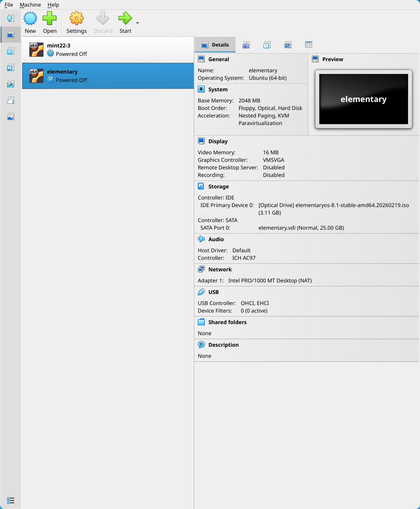Viewport: 420px width, 509px height.
Task: Click the Shared folders section folder icon
Action: [201, 322]
